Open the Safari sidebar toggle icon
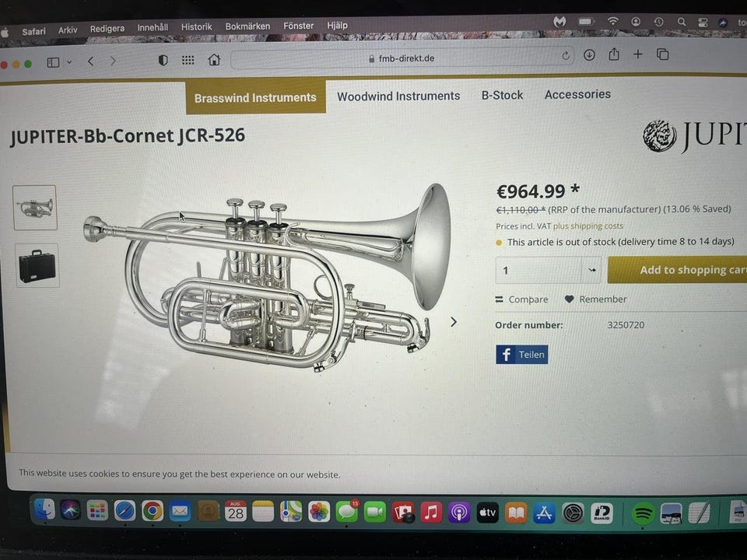Viewport: 747px width, 560px height. [x=53, y=62]
